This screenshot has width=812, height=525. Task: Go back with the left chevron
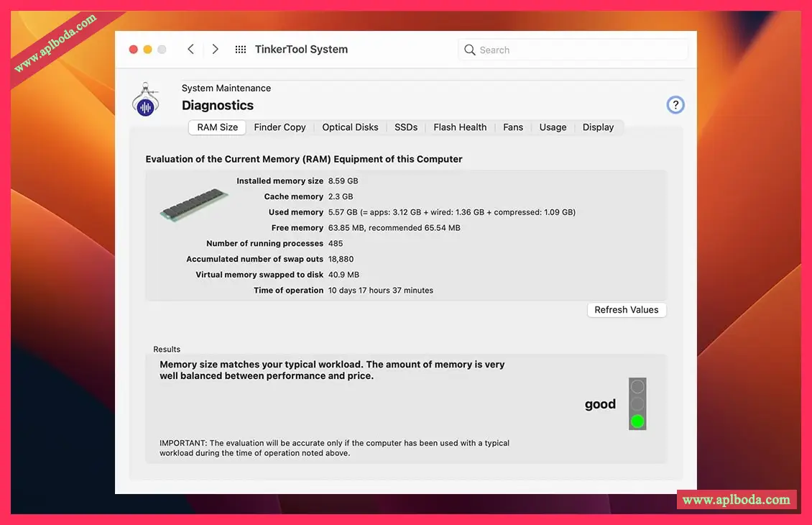(190, 49)
